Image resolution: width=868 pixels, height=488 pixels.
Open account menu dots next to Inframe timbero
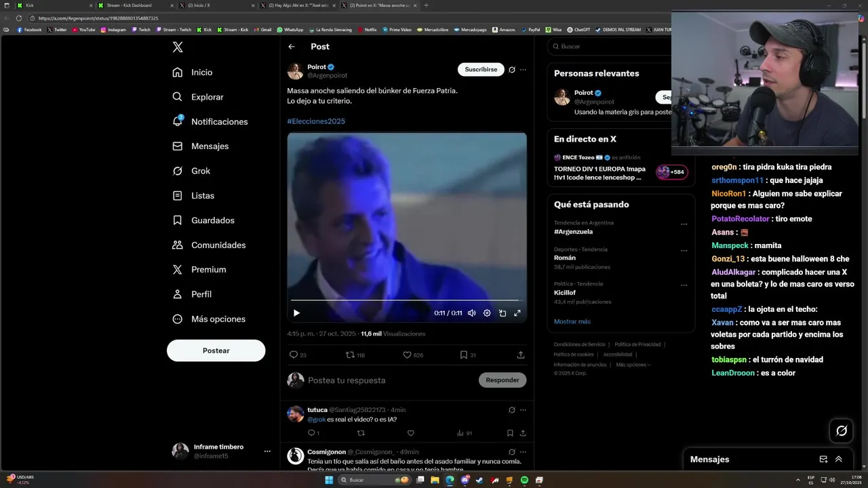pos(267,451)
